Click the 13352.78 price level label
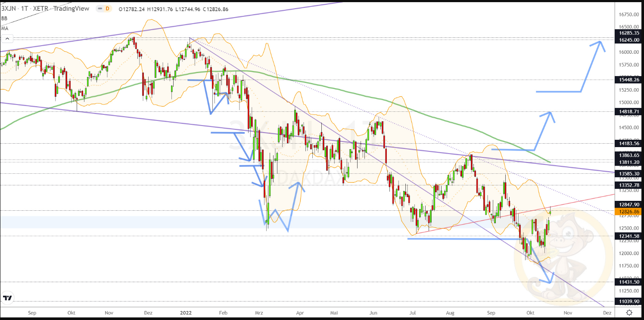The width and height of the screenshot is (644, 320). click(629, 185)
